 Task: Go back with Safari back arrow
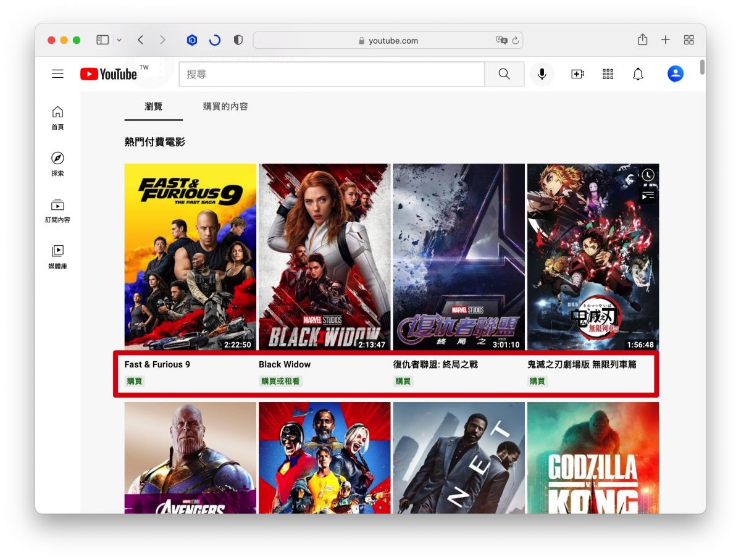click(x=140, y=40)
